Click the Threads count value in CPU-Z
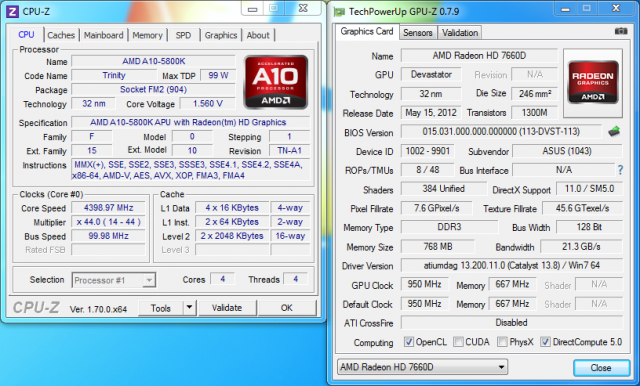 296,279
